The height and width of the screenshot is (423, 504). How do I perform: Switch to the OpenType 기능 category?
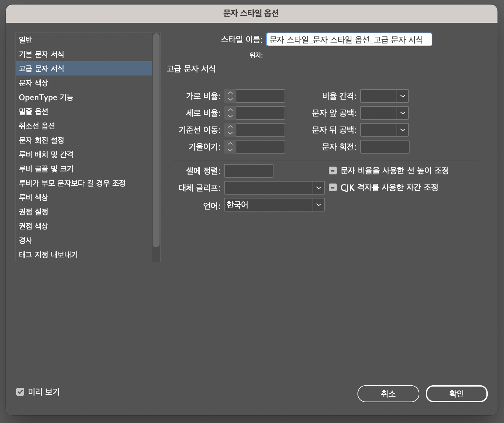point(46,97)
